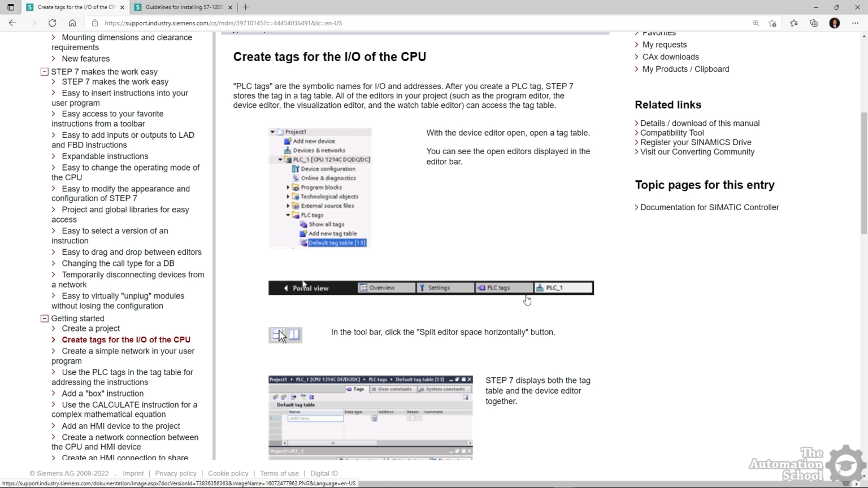The height and width of the screenshot is (488, 868).
Task: Go to the browser Home icon
Action: pos(72,23)
